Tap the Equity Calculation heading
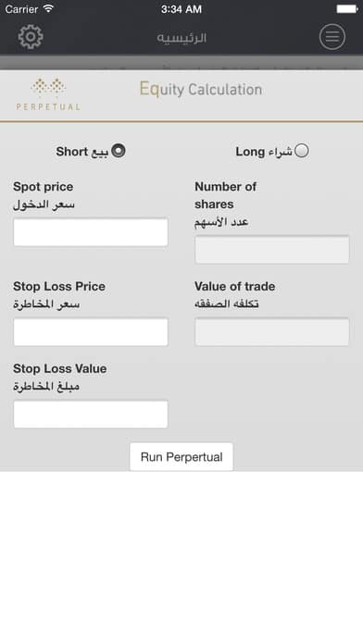The width and height of the screenshot is (363, 644). [x=201, y=89]
